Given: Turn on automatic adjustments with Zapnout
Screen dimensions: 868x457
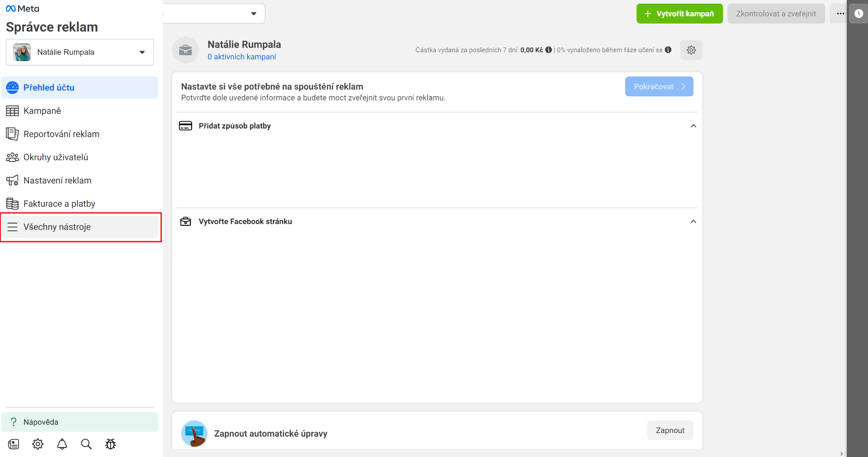Looking at the screenshot, I should tap(670, 430).
